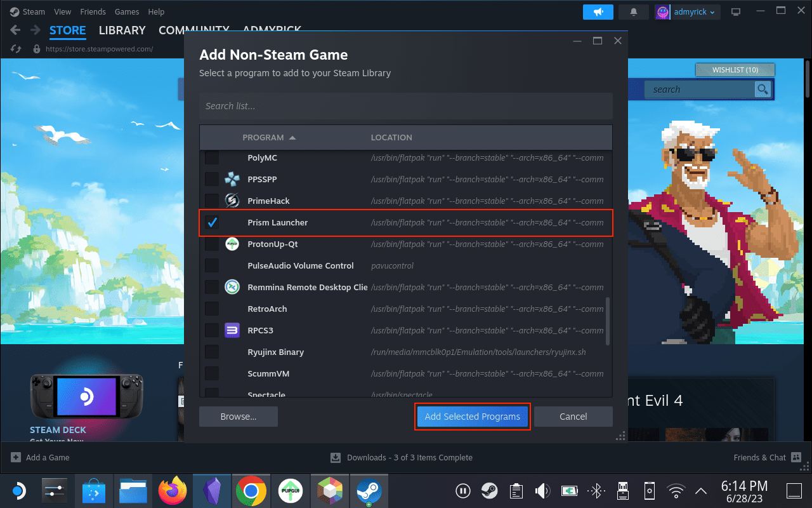
Task: Open the volume tray icon
Action: coord(542,491)
